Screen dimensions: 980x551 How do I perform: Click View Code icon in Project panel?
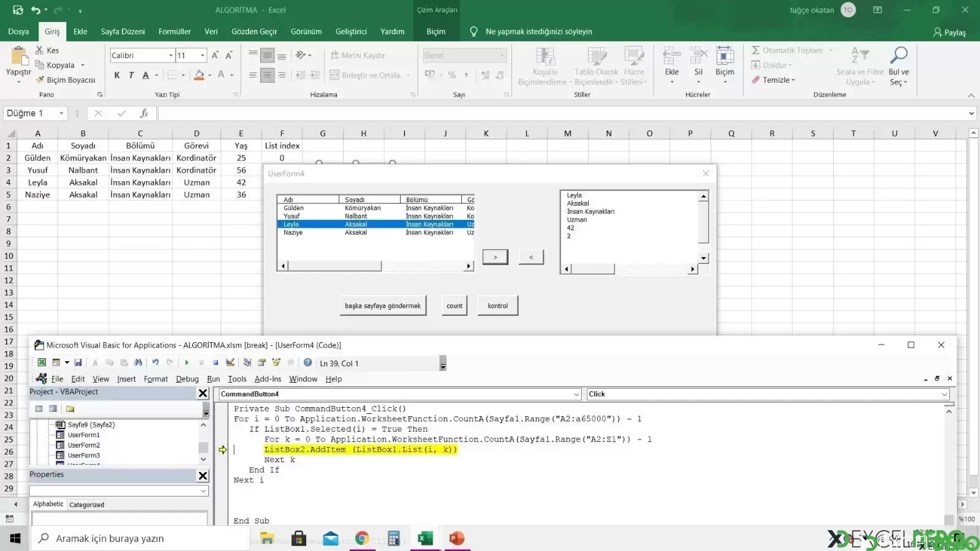pyautogui.click(x=39, y=408)
